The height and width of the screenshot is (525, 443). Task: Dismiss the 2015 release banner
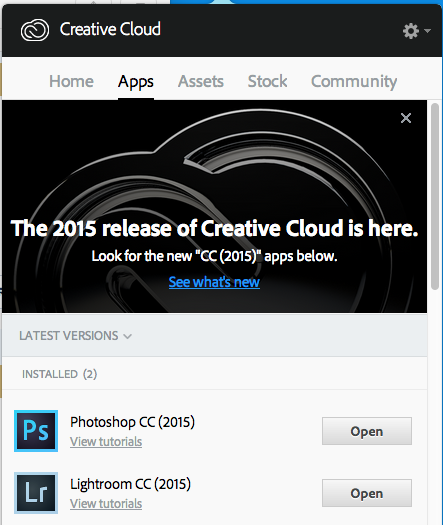(406, 118)
